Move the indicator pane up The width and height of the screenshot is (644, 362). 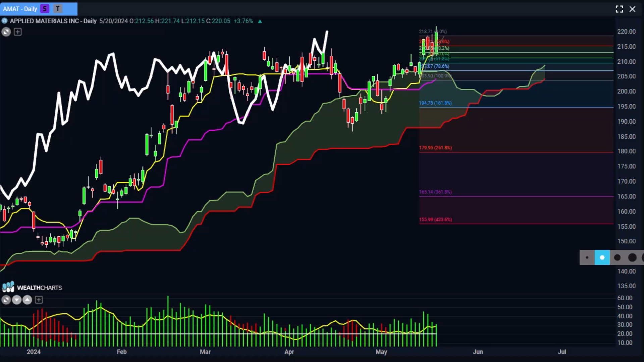click(x=27, y=300)
